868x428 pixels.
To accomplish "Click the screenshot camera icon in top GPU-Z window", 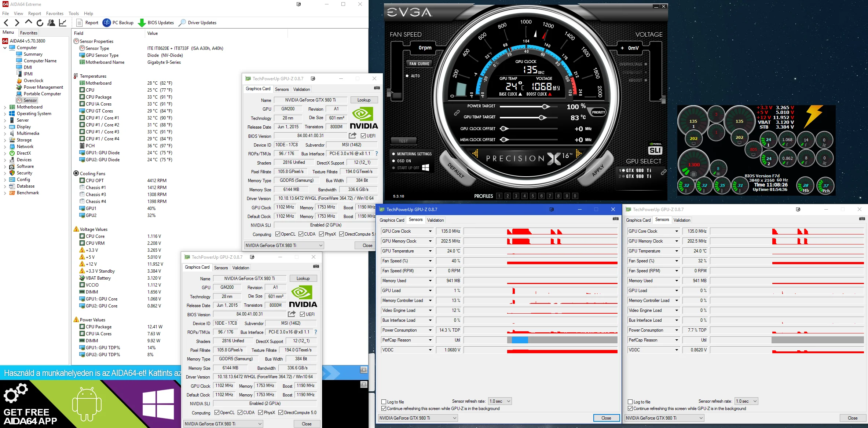I will coord(377,88).
